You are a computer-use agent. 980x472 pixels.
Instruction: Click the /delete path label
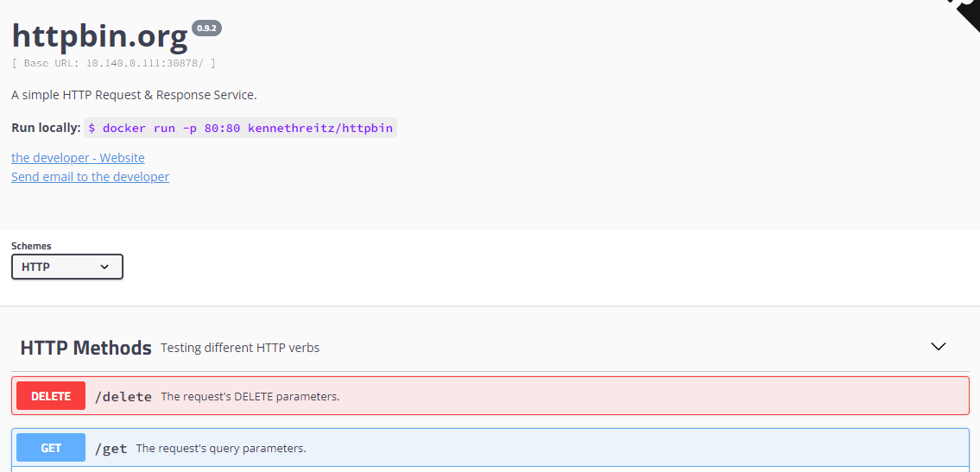[123, 396]
